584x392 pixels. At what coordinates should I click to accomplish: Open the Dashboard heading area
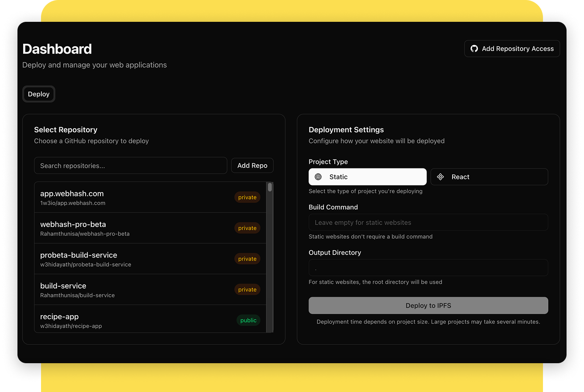(57, 49)
